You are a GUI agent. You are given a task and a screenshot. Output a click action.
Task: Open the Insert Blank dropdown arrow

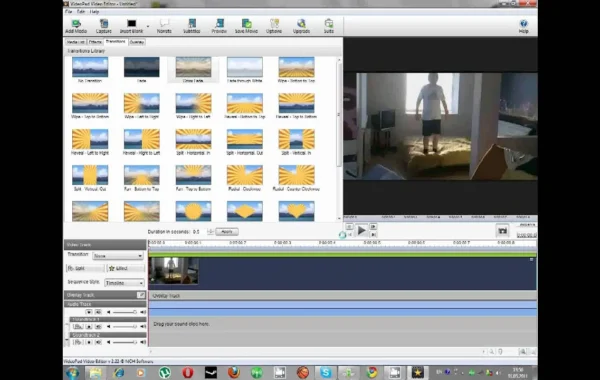pos(148,26)
